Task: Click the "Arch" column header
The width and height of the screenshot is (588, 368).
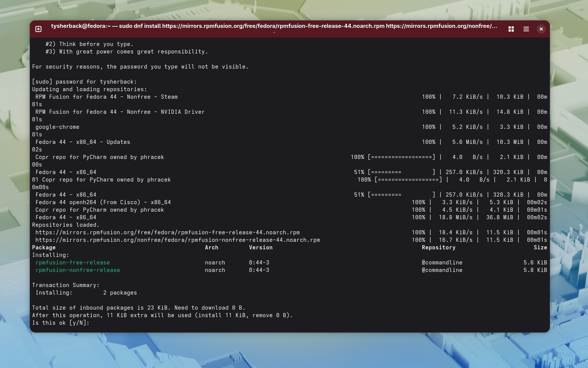Action: 212,247
